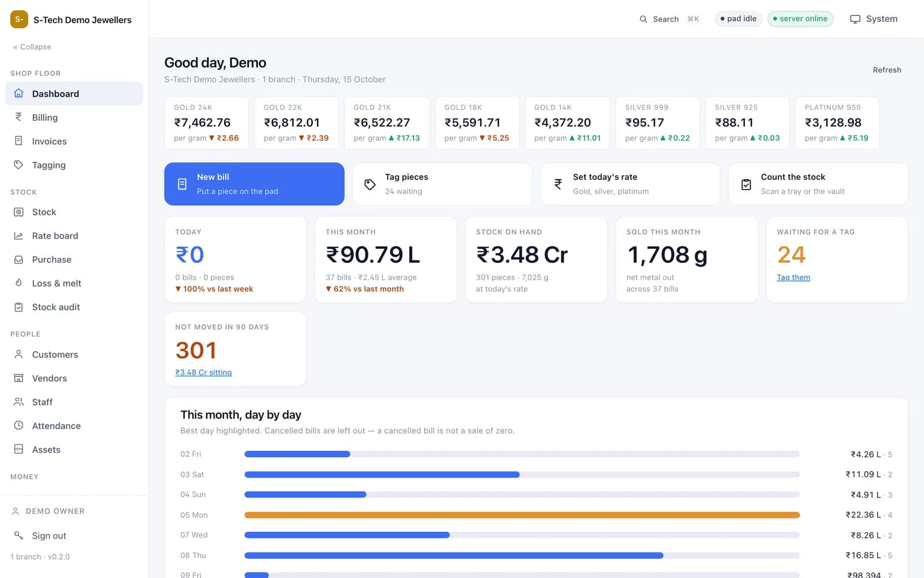Open Rate board chart icon
This screenshot has height=578, width=924.
[18, 236]
